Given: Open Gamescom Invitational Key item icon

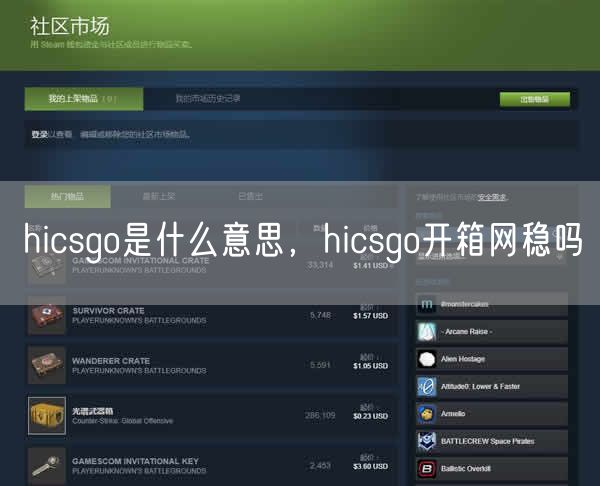Looking at the screenshot, I should (47, 466).
